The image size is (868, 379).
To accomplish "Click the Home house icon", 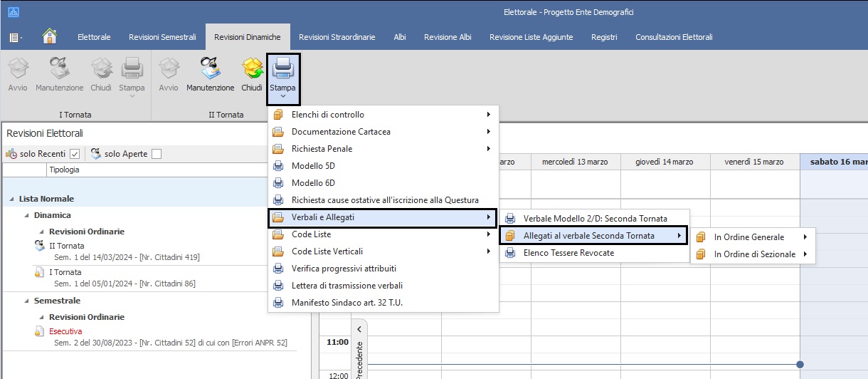I will click(x=50, y=36).
